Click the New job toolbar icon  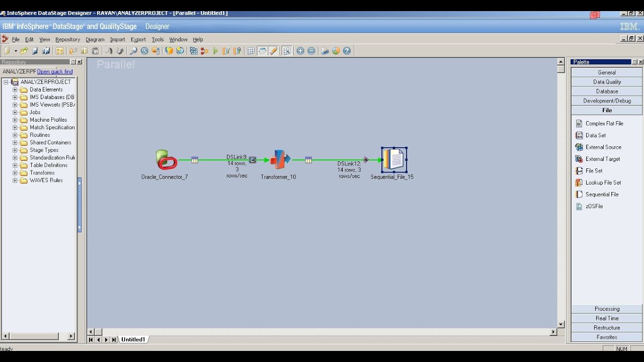pyautogui.click(x=7, y=51)
